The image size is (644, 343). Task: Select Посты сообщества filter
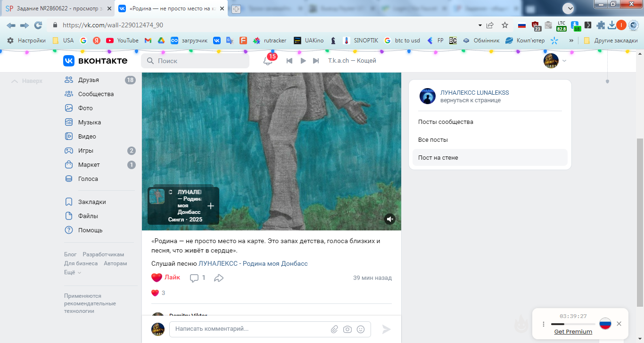pos(490,122)
